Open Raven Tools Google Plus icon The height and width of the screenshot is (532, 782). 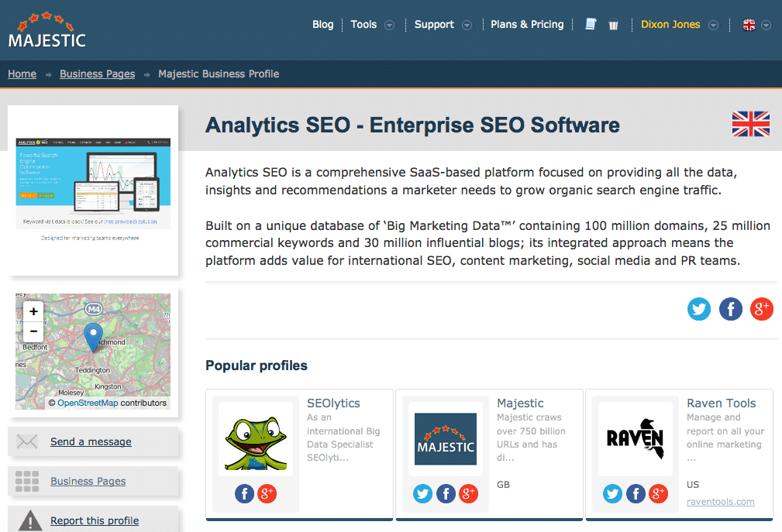[x=658, y=493]
